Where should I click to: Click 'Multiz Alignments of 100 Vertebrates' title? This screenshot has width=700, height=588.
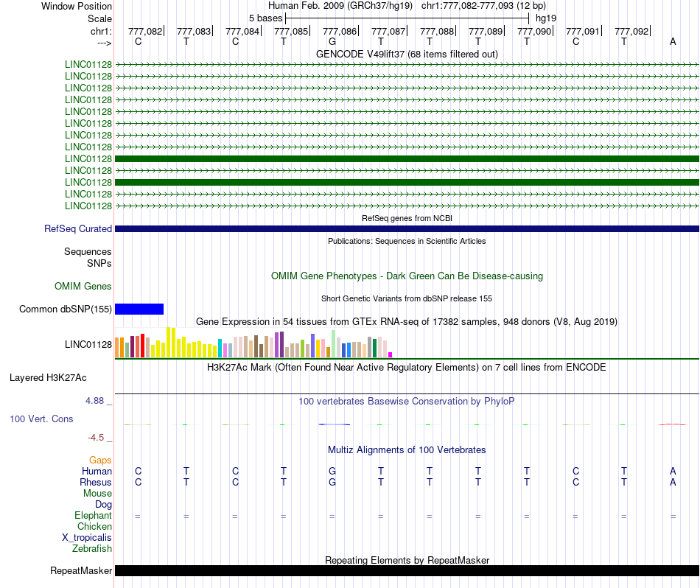pyautogui.click(x=407, y=450)
